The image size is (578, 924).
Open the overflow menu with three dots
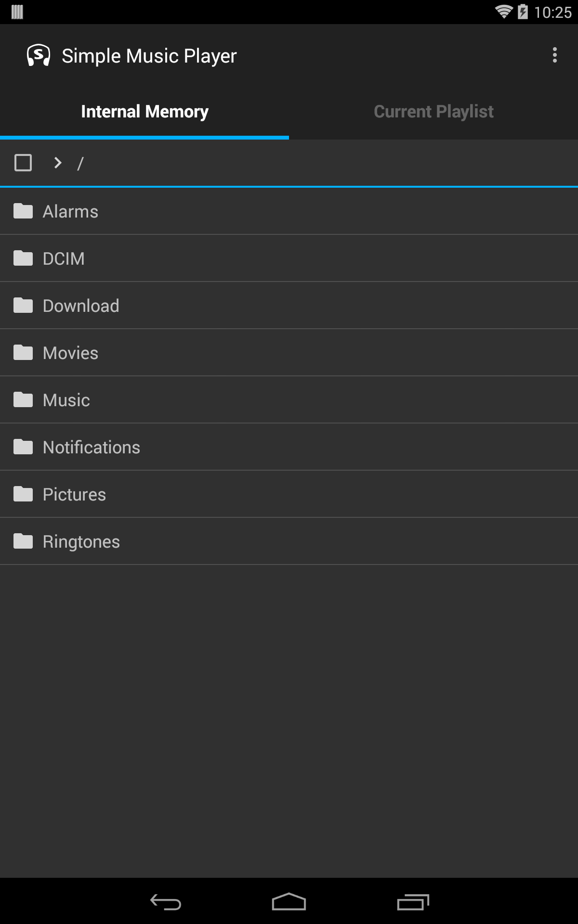pos(554,55)
